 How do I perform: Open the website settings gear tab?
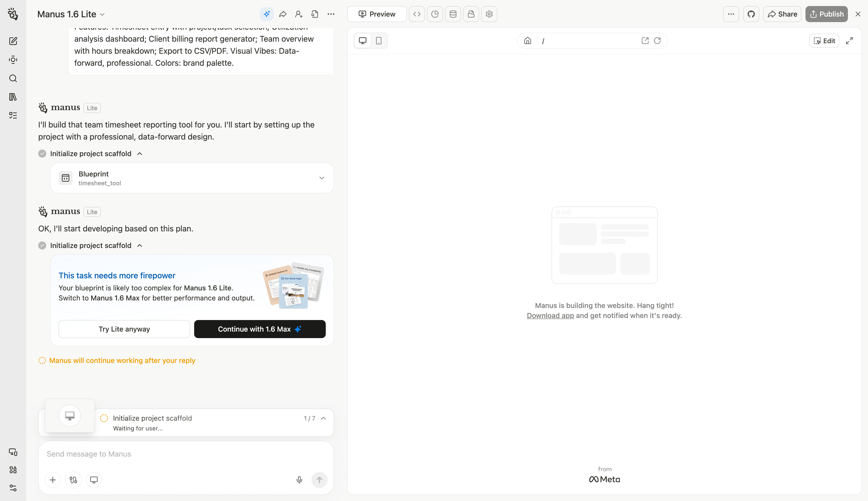click(x=489, y=14)
